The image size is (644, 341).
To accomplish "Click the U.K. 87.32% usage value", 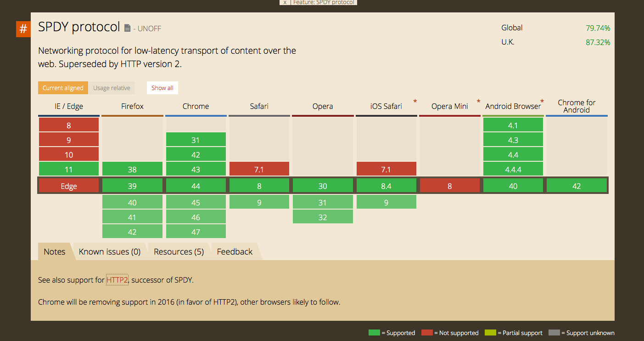I will coord(598,42).
